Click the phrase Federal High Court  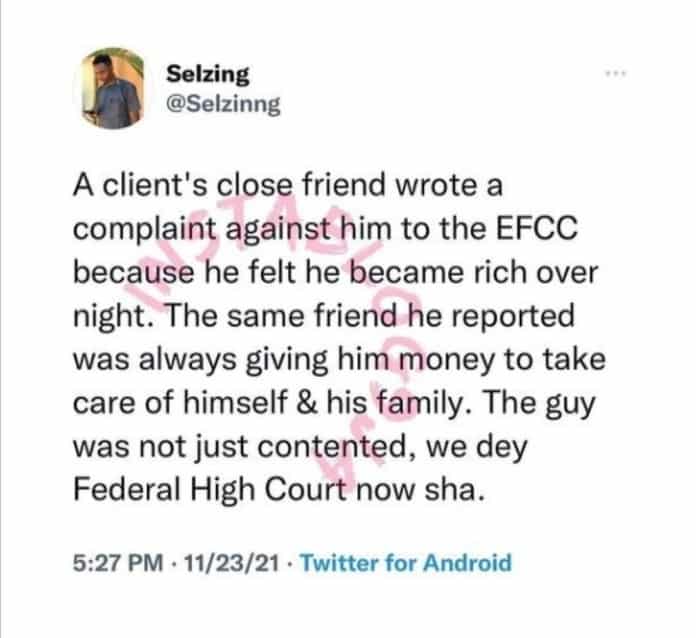point(209,491)
